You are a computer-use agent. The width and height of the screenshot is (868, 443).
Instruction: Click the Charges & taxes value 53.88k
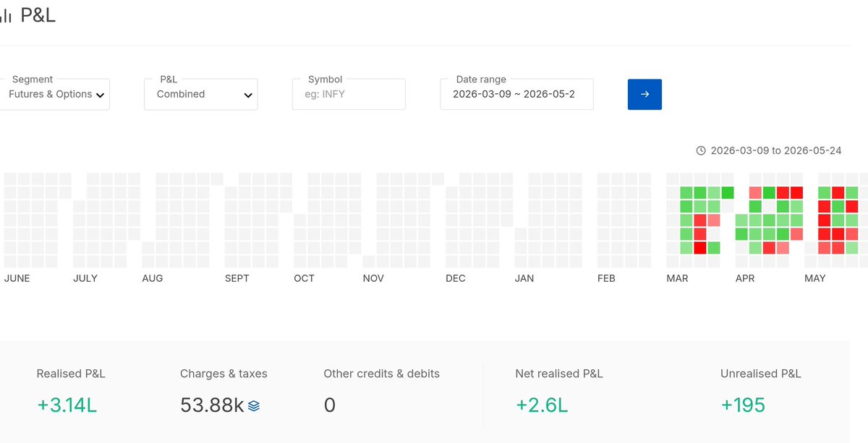point(212,405)
